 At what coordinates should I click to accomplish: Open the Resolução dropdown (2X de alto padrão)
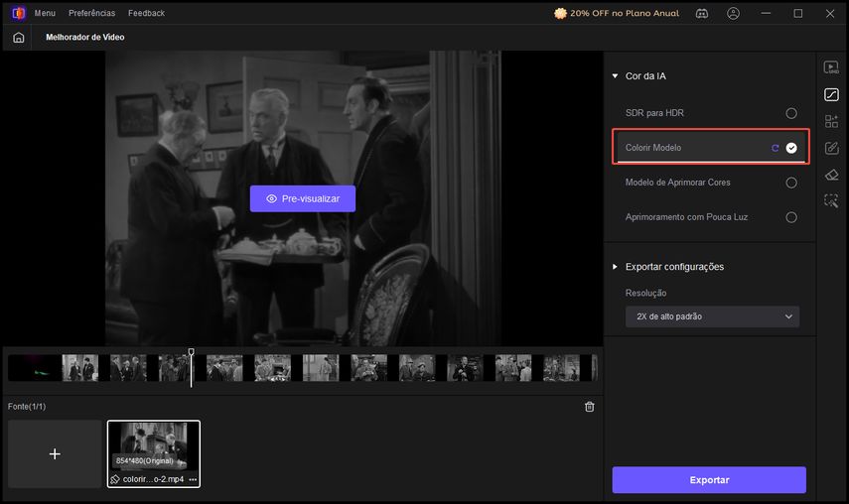coord(712,316)
